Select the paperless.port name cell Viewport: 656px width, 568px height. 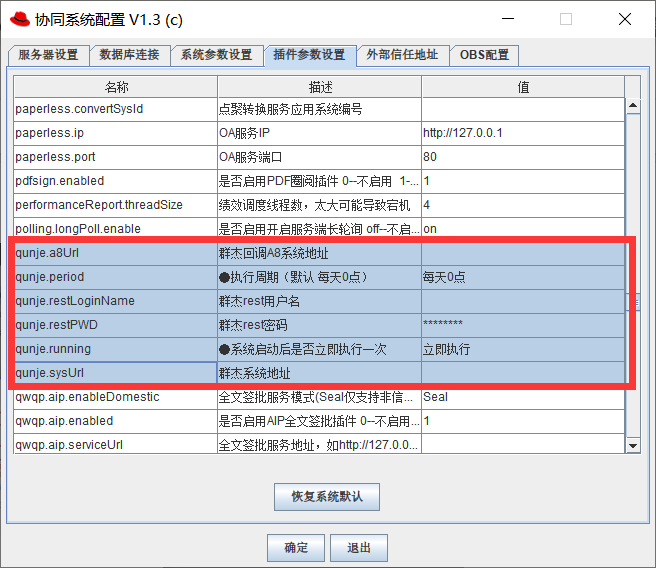[x=115, y=157]
